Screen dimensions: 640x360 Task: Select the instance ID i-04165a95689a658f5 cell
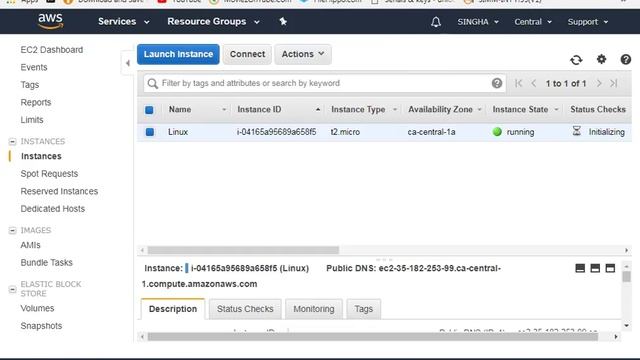[x=276, y=132]
